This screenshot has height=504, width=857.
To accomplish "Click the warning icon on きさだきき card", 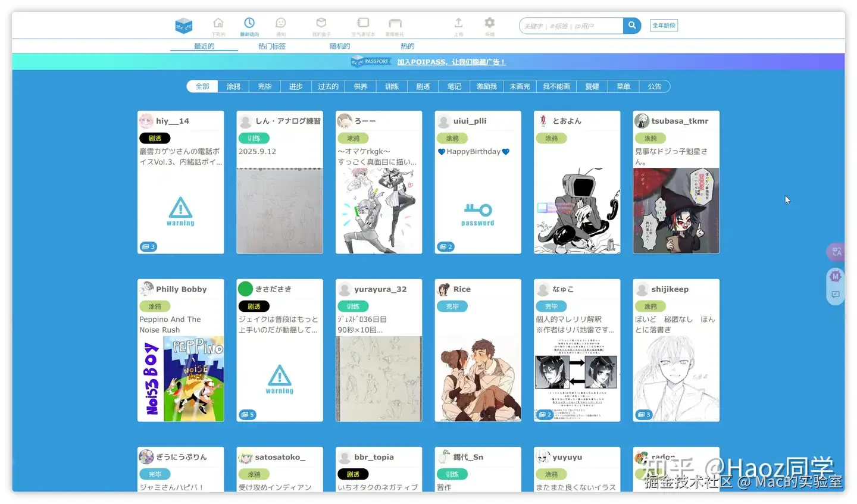I will click(280, 380).
